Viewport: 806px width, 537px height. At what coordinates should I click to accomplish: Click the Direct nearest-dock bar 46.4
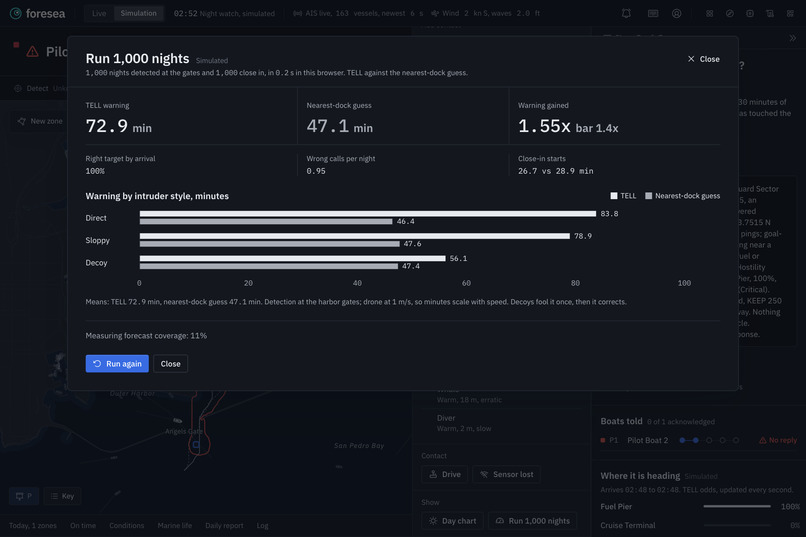pos(266,221)
